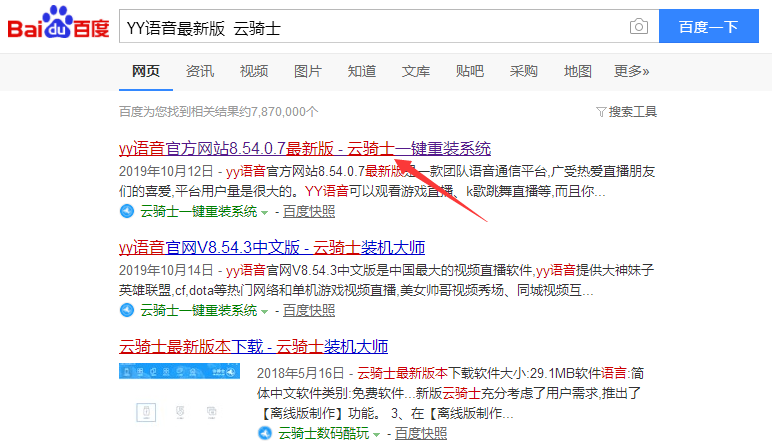The height and width of the screenshot is (448, 772).
Task: Open result yy语音官方网站8.54.0.7最新版
Action: click(x=305, y=149)
